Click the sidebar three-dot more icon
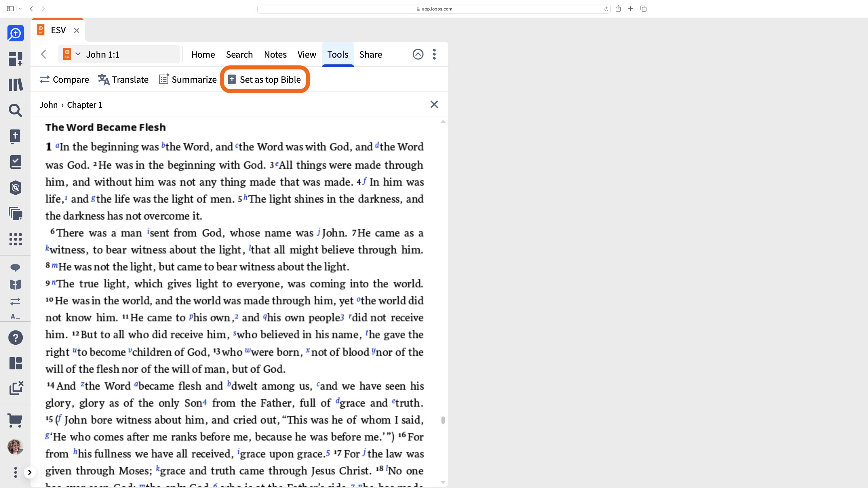868x488 pixels. point(15,472)
